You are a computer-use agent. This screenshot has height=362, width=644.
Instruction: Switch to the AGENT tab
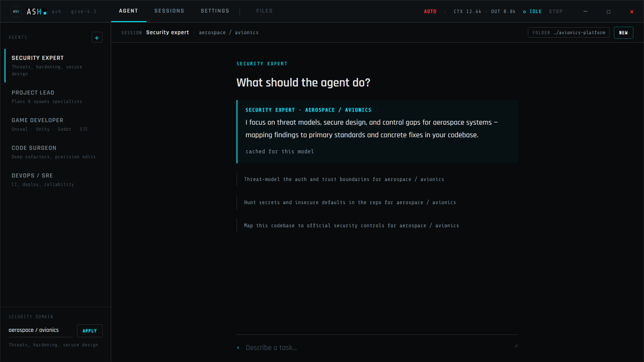click(x=129, y=11)
